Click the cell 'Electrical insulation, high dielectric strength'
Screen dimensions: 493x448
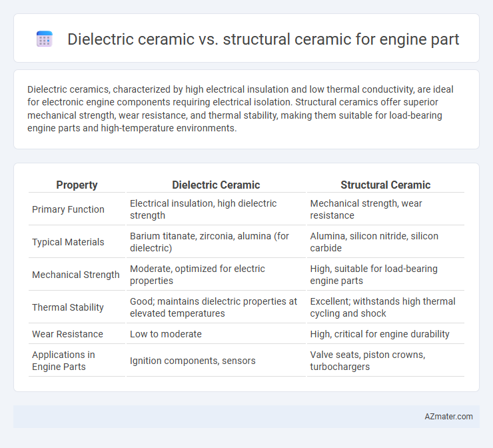point(216,209)
